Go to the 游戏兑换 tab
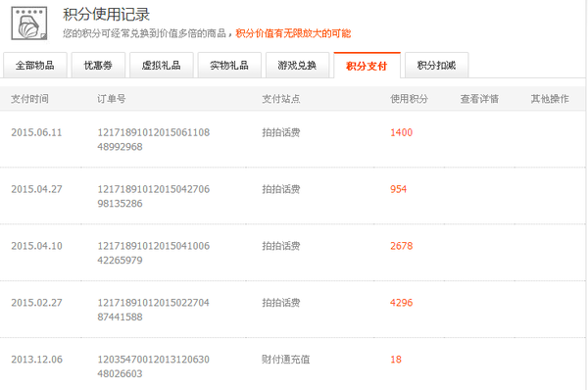 pos(297,66)
